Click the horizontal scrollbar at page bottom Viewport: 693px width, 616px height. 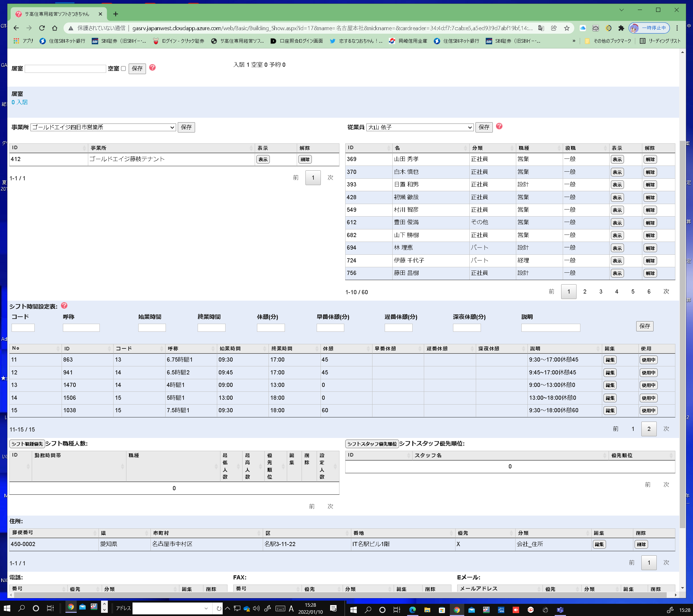coord(339,595)
